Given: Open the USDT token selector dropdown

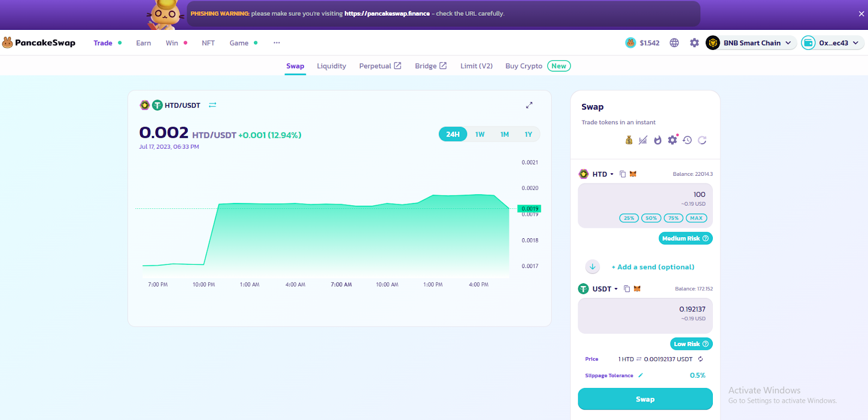Looking at the screenshot, I should (598, 289).
